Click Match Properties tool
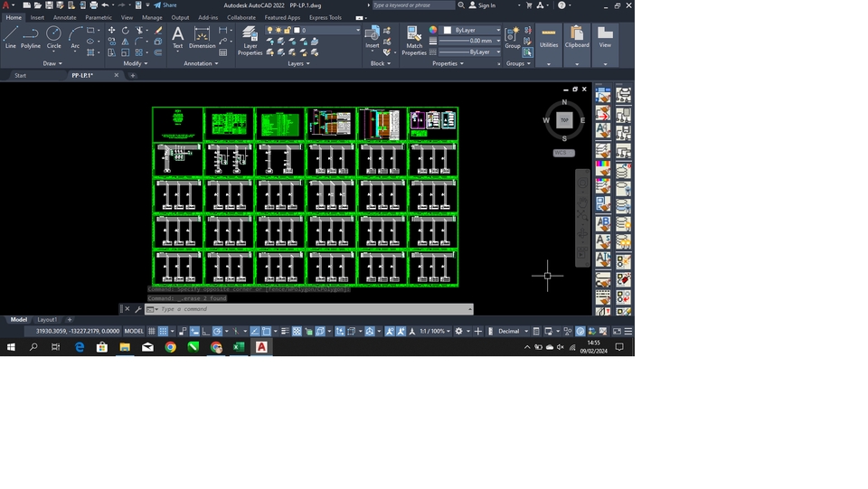The width and height of the screenshot is (868, 489). (x=414, y=41)
